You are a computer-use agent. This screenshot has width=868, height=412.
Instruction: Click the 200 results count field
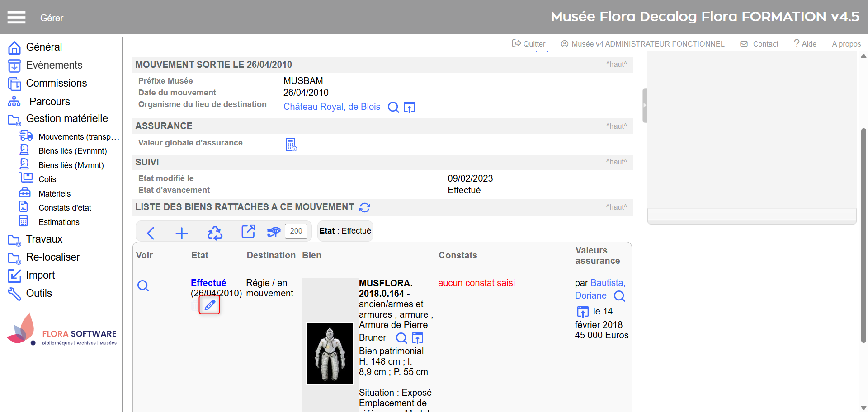pos(296,231)
